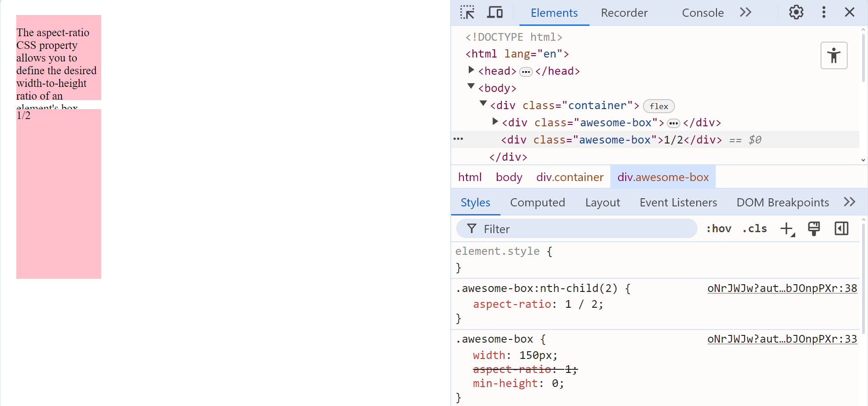Click the accessibility tree view icon

pyautogui.click(x=834, y=56)
